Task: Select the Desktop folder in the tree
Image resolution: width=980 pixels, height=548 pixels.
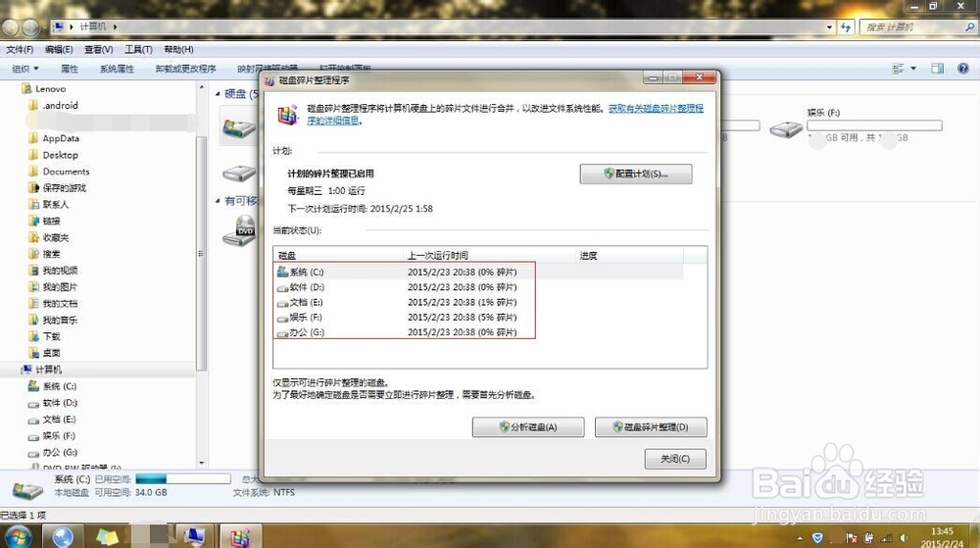Action: click(60, 155)
